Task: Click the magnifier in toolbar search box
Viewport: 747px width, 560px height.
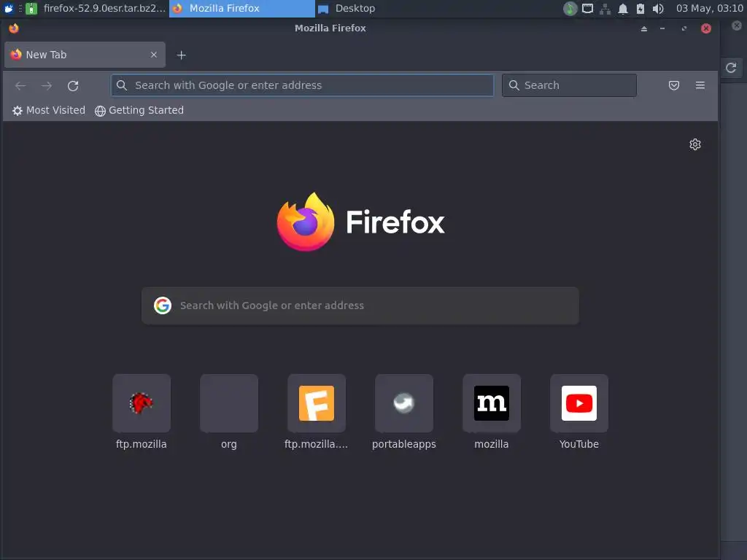Action: (514, 85)
